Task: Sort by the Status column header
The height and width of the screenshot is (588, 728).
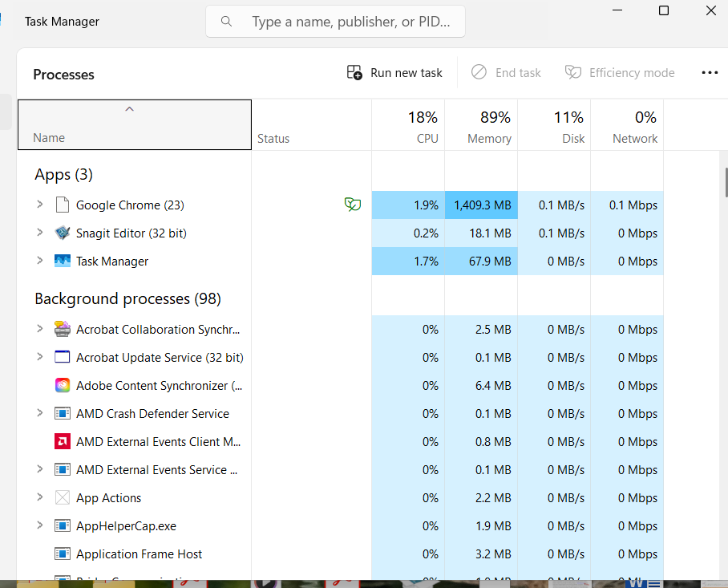Action: tap(312, 124)
